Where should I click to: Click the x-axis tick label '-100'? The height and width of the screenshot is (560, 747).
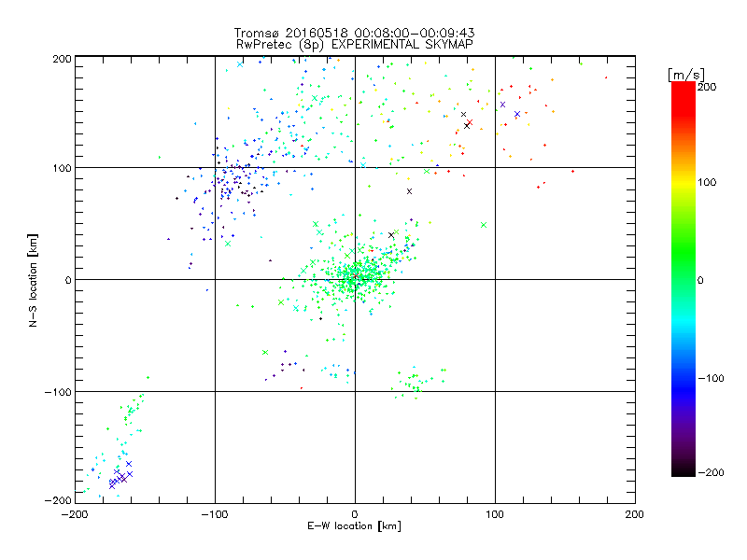215,514
